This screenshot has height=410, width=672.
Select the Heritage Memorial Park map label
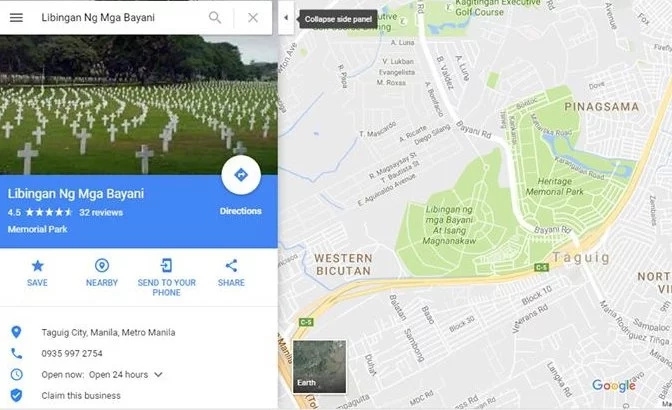[555, 186]
